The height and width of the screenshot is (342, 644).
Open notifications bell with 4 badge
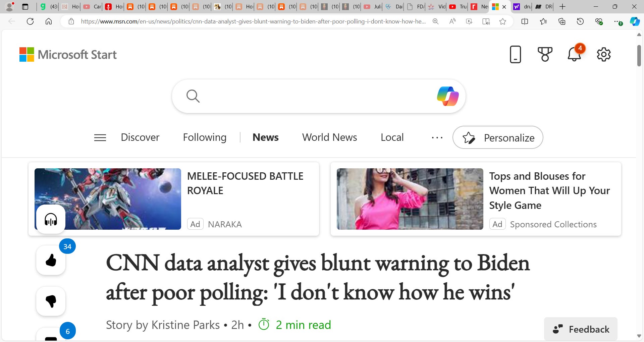pos(575,54)
